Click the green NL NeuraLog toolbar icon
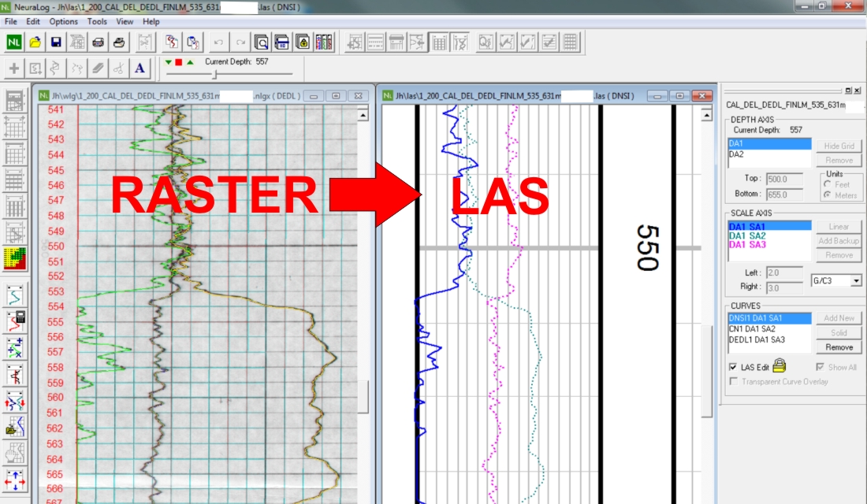Viewport: 867px width, 504px height. pyautogui.click(x=14, y=42)
